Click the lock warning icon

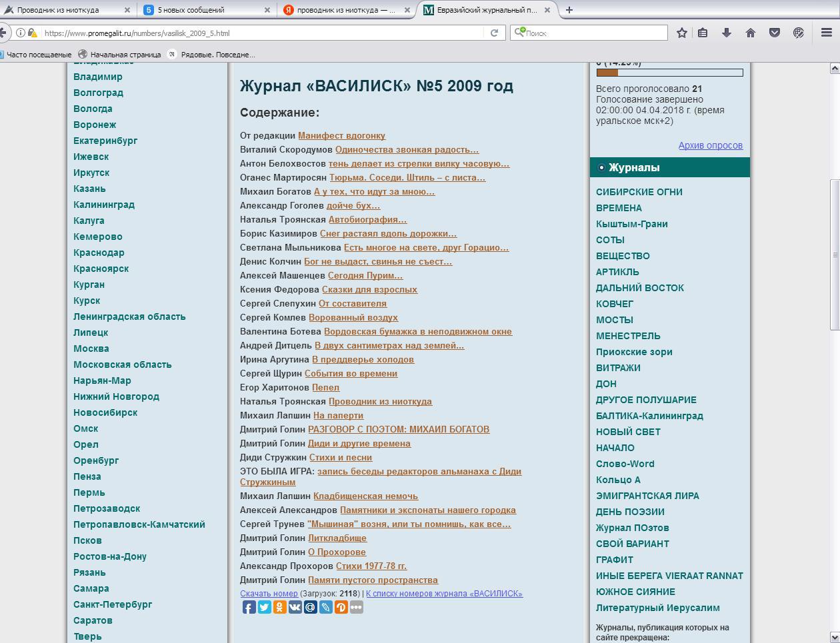[x=32, y=33]
